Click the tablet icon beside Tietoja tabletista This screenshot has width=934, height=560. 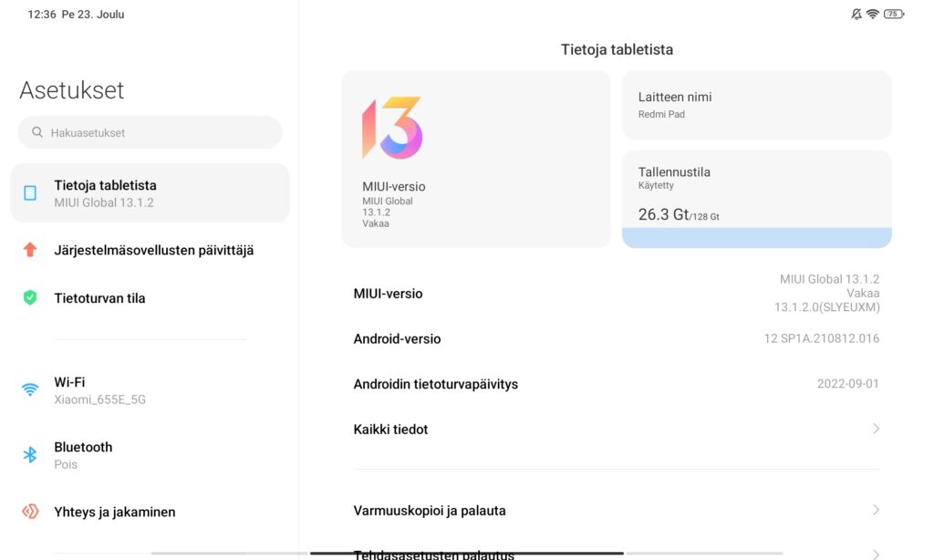coord(30,193)
